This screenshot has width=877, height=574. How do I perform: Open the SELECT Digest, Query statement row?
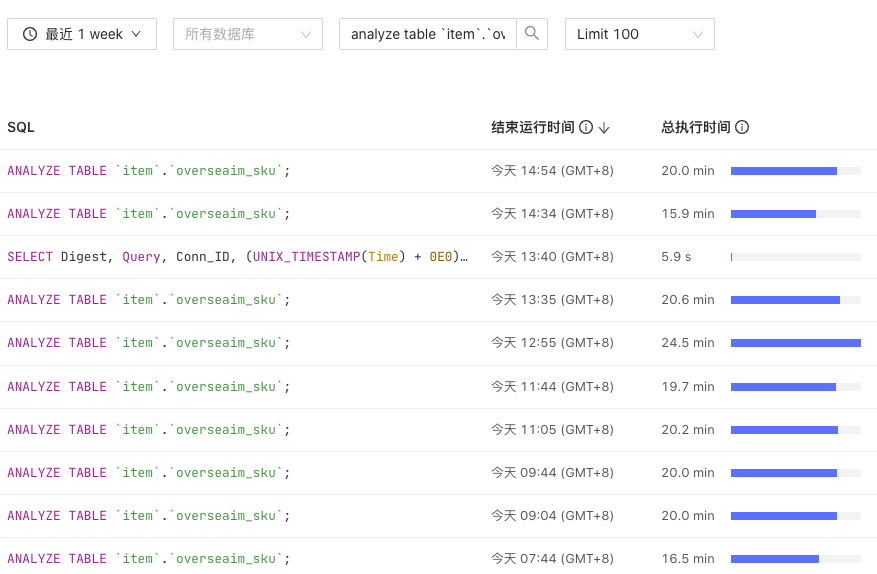point(438,257)
